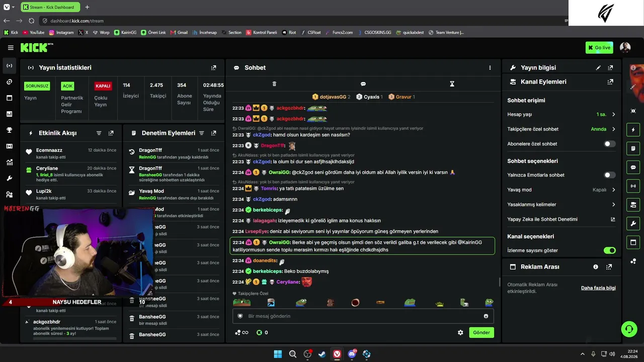Toggle the document moderation widget in right rail

(633, 149)
